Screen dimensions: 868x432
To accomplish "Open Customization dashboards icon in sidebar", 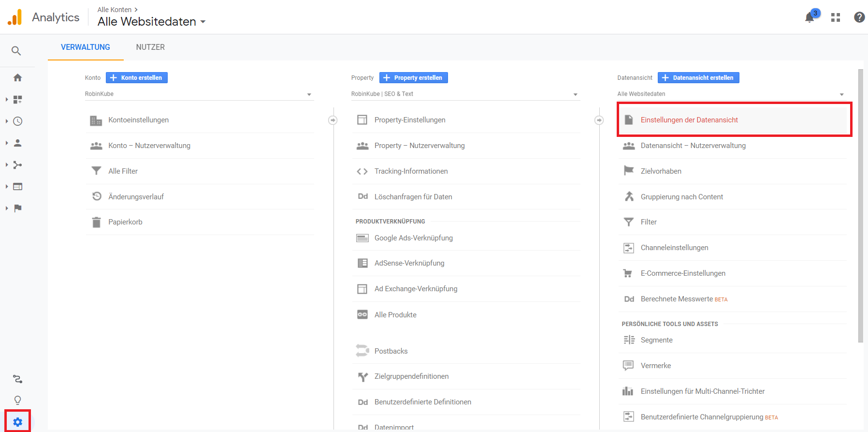I will 18,99.
